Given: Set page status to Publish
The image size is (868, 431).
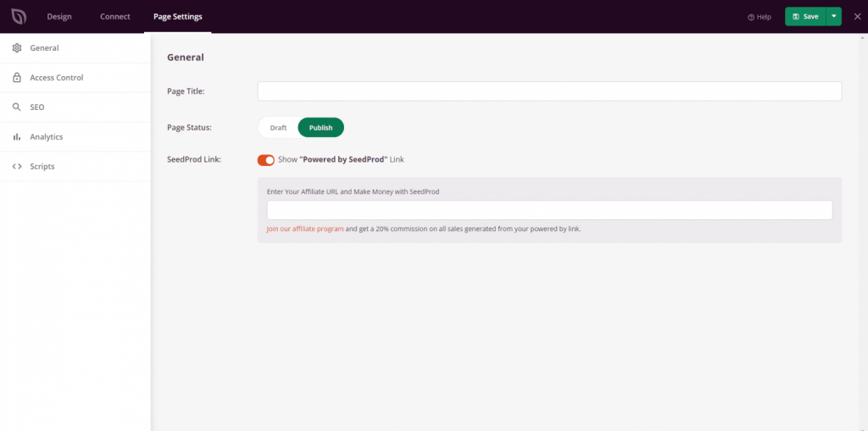Looking at the screenshot, I should [x=321, y=127].
